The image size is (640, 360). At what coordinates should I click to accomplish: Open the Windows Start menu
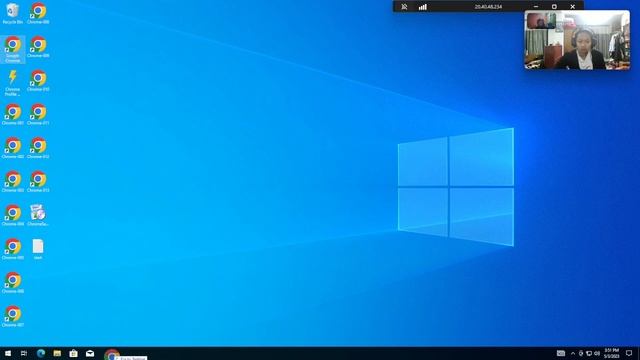8,353
